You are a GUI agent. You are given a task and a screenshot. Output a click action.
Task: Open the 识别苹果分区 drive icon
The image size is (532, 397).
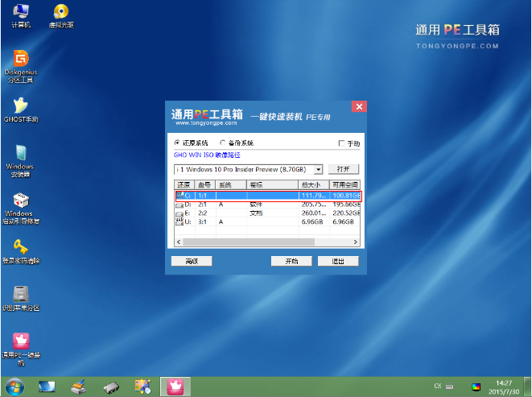click(21, 299)
